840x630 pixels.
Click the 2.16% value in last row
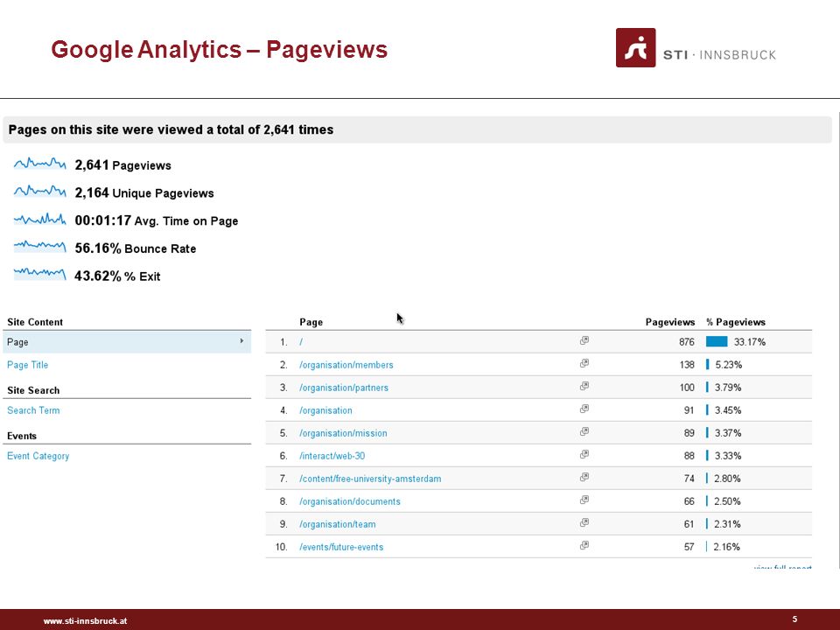click(x=726, y=547)
